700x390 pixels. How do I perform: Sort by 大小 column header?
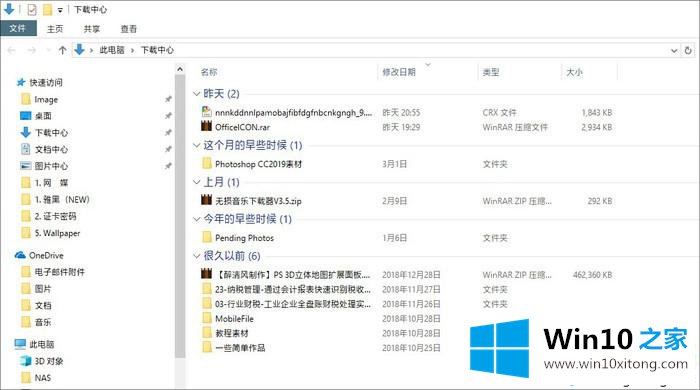coord(574,72)
